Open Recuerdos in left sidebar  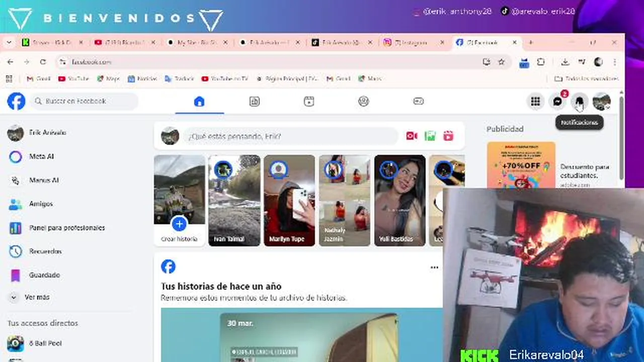pos(75,251)
